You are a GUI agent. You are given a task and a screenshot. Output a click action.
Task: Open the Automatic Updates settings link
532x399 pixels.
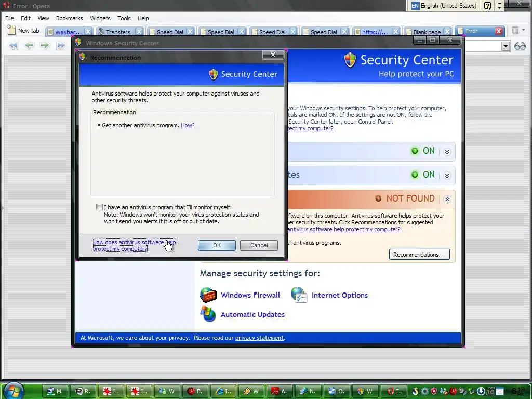[253, 314]
